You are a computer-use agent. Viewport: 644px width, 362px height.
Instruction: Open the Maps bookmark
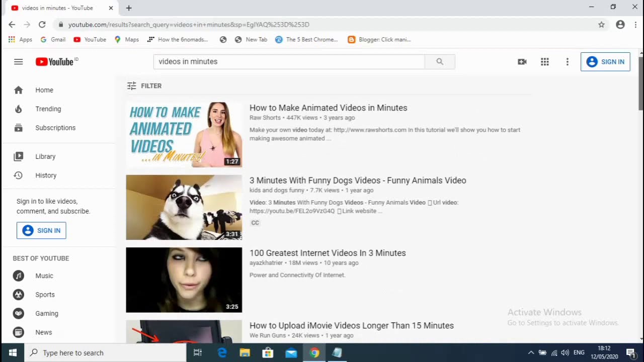click(127, 40)
